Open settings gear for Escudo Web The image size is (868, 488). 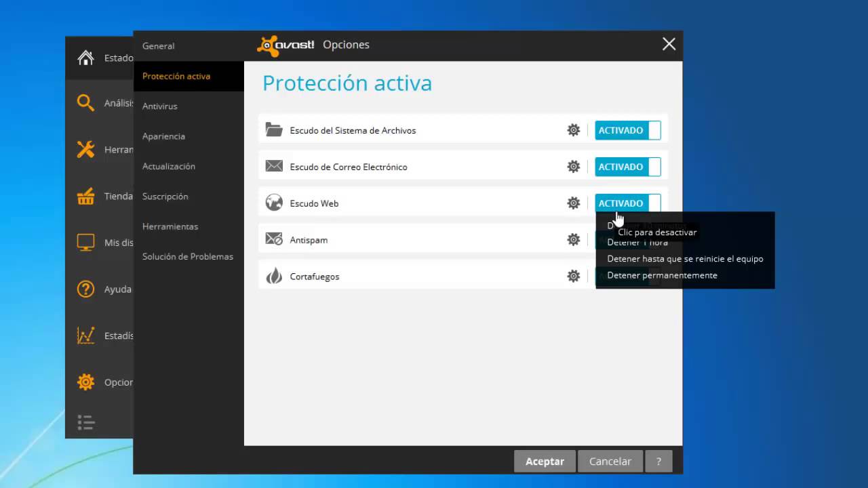click(x=574, y=203)
